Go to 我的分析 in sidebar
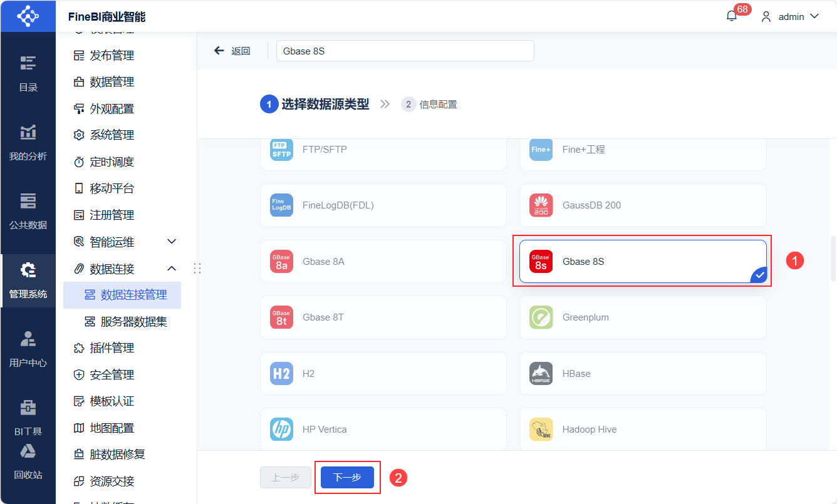837x504 pixels. [x=28, y=142]
